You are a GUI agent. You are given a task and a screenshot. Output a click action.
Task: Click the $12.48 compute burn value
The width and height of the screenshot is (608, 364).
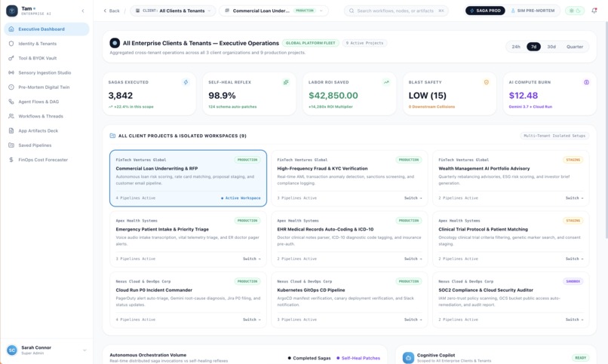click(523, 96)
